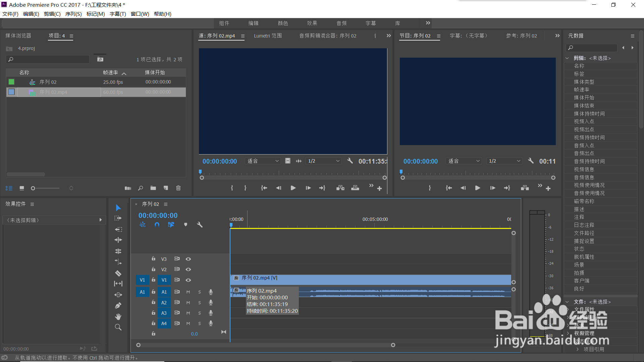
Task: Select the Slip tool
Action: click(x=118, y=284)
